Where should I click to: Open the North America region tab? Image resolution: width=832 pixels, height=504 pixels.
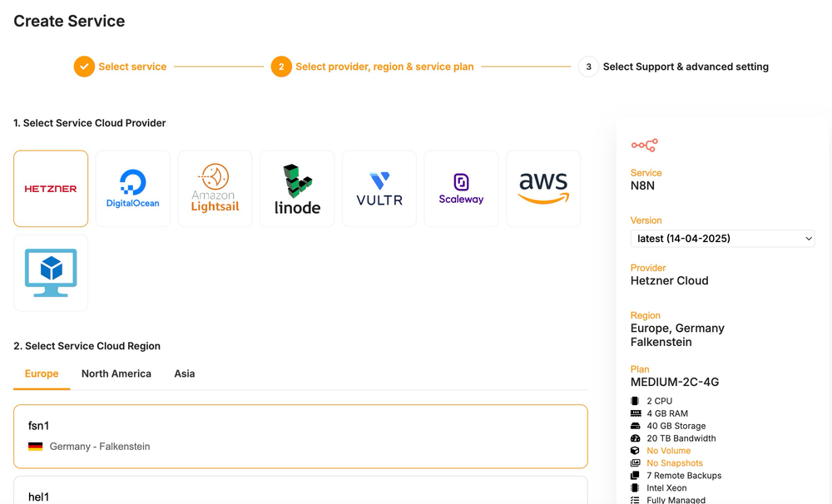pyautogui.click(x=116, y=374)
